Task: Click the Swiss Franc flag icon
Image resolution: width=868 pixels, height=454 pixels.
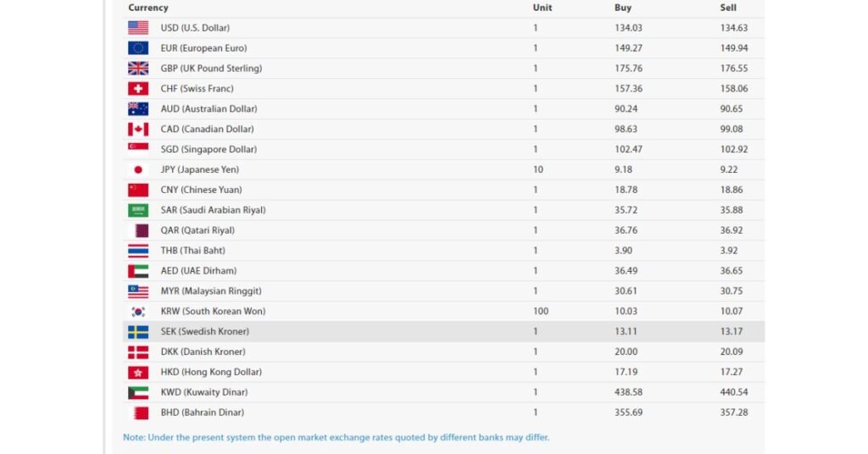Action: 138,88
